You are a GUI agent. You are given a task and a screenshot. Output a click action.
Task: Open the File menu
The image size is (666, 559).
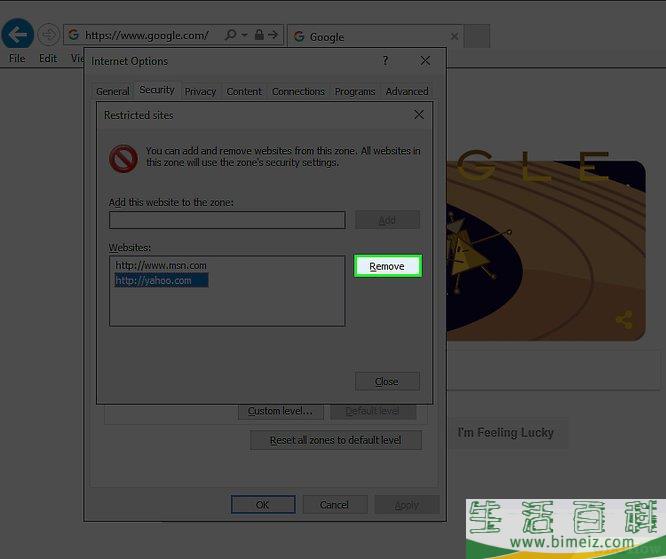point(17,58)
